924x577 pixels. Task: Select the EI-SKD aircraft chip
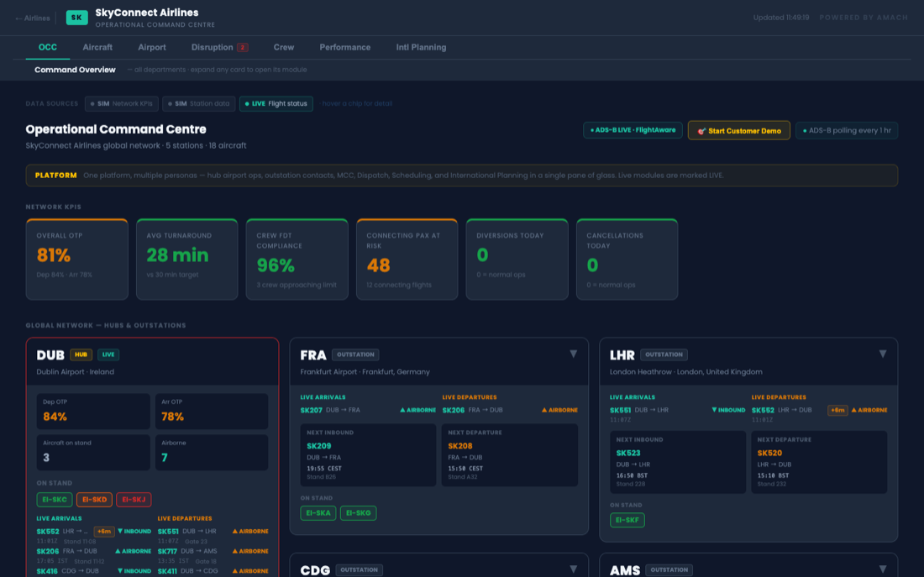pyautogui.click(x=94, y=499)
